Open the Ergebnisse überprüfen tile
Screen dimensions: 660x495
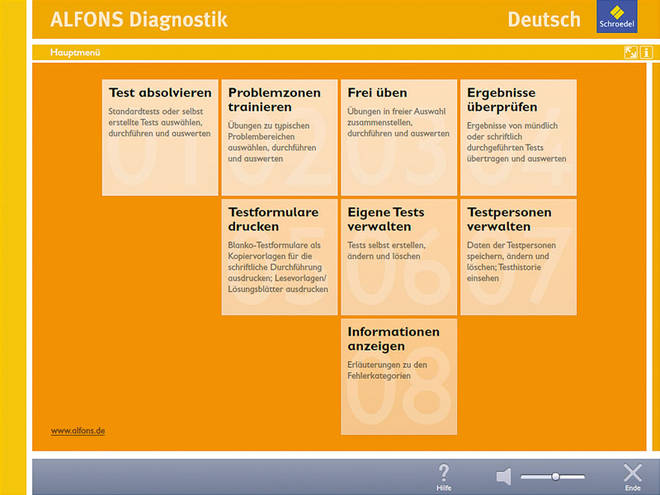[519, 138]
